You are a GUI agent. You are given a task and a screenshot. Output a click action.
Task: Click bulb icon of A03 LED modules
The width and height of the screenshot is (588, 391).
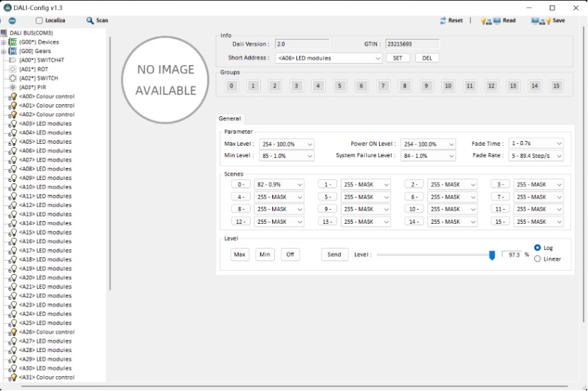coord(13,124)
